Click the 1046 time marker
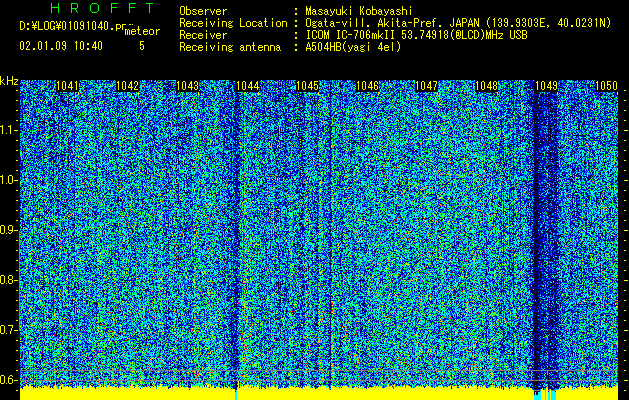The height and width of the screenshot is (400, 629). [x=367, y=86]
